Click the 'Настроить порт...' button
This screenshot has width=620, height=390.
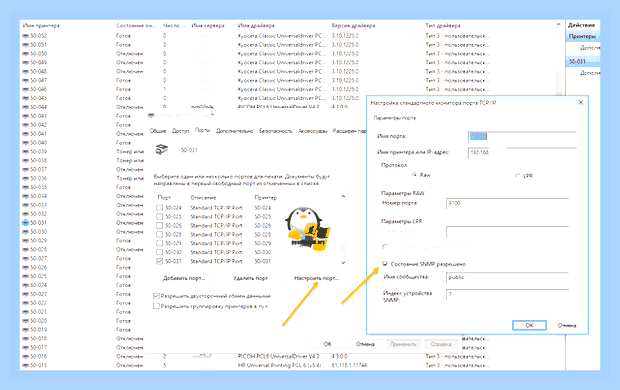click(316, 278)
